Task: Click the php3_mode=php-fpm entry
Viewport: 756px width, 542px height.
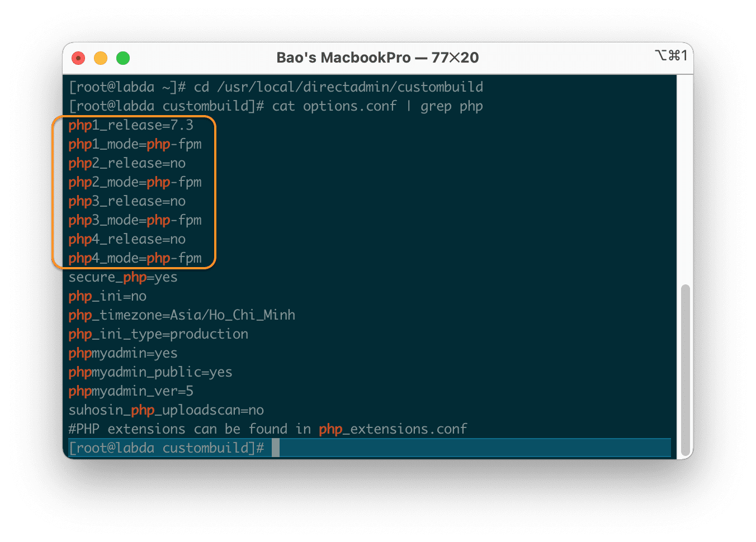Action: click(135, 220)
